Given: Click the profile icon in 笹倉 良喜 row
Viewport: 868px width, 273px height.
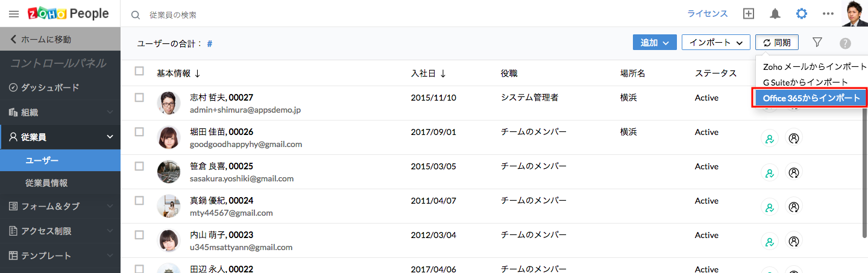Looking at the screenshot, I should click(x=794, y=172).
